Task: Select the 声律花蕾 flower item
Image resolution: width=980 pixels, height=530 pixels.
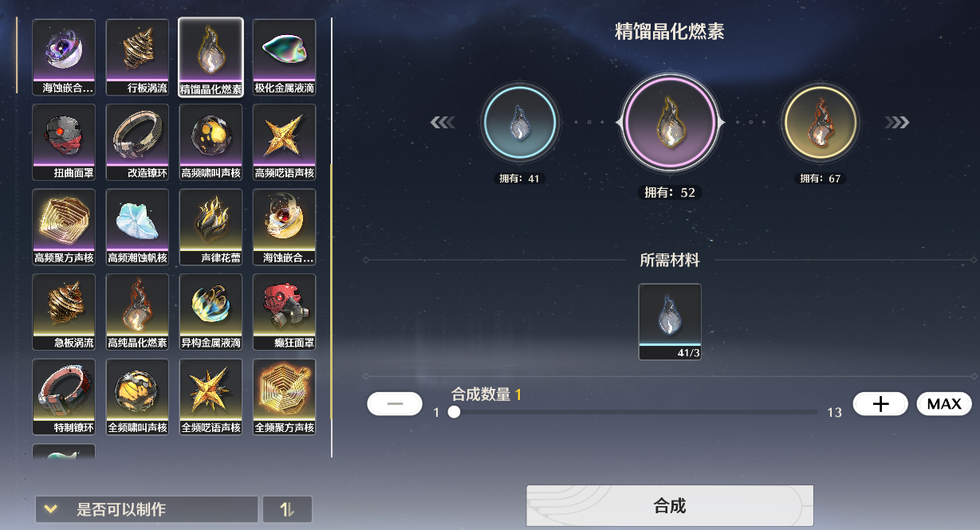Action: point(211,227)
